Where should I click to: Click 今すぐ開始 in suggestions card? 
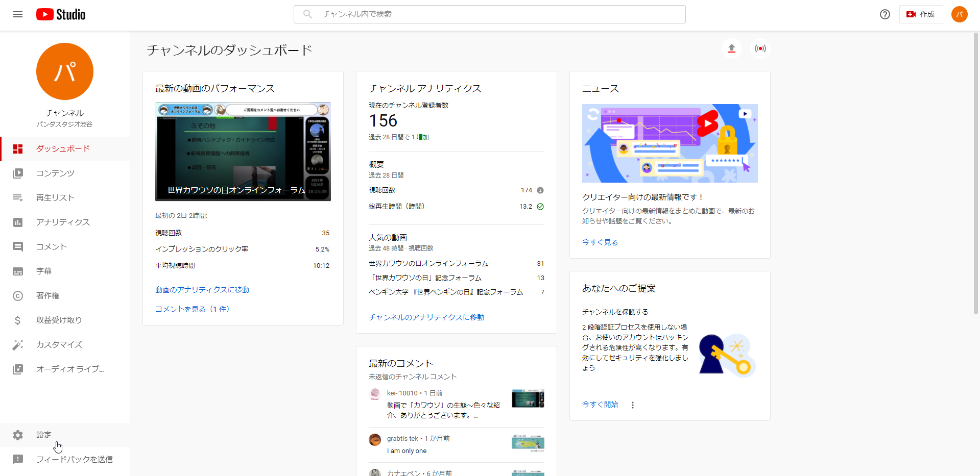pyautogui.click(x=600, y=405)
